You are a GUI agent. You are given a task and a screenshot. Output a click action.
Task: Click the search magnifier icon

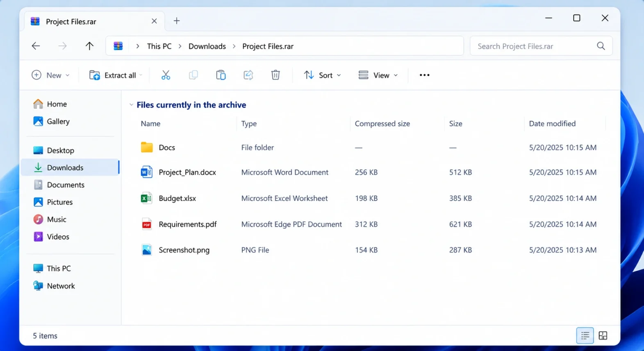coord(601,46)
